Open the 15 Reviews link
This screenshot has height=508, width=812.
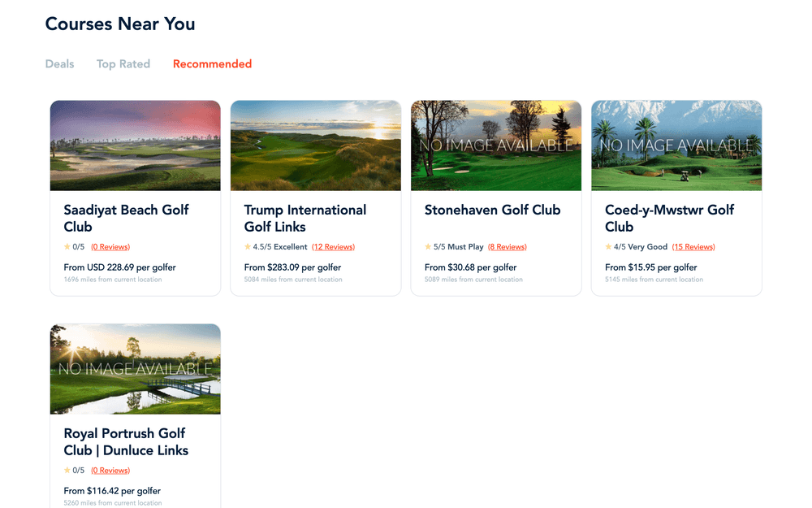pos(693,247)
